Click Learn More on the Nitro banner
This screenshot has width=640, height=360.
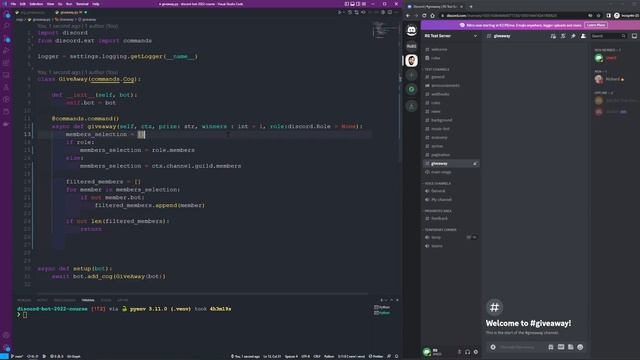click(x=596, y=25)
